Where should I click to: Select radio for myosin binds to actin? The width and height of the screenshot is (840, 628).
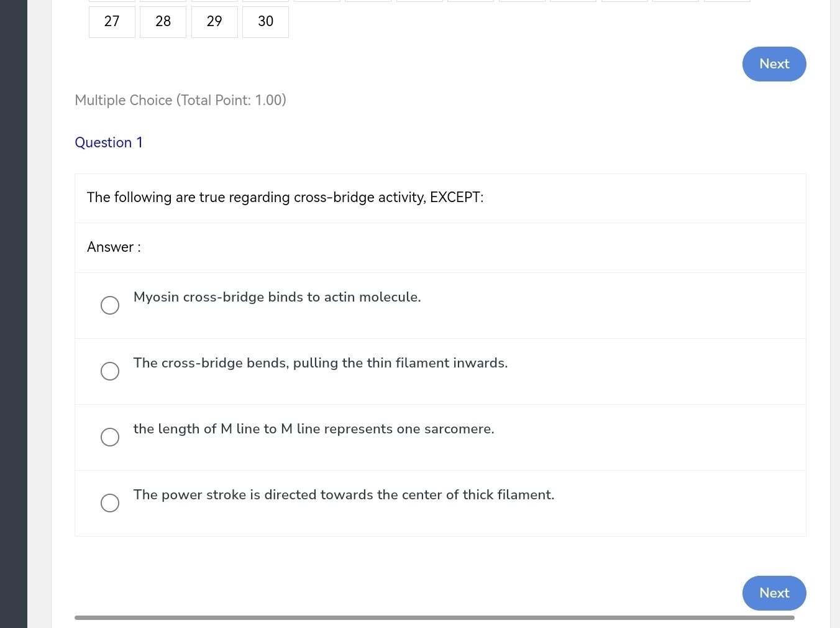click(x=110, y=305)
